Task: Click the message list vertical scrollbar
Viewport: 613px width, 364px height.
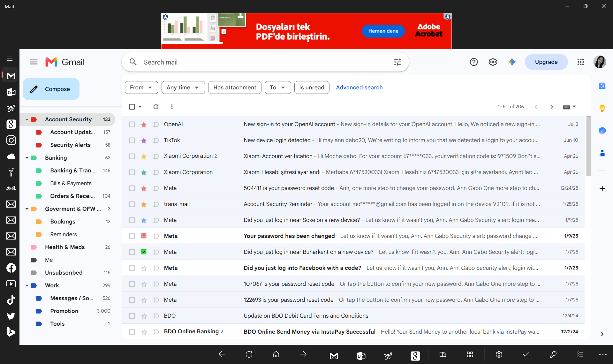Action: pos(589,147)
